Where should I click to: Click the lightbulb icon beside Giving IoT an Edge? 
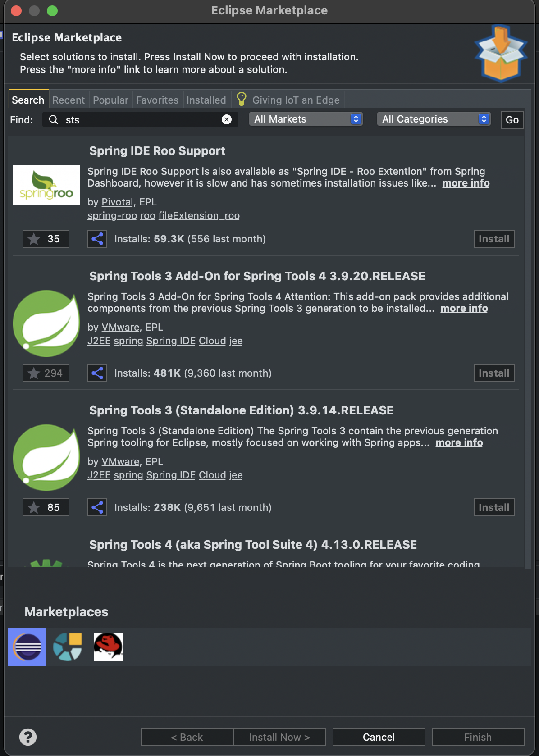click(242, 99)
